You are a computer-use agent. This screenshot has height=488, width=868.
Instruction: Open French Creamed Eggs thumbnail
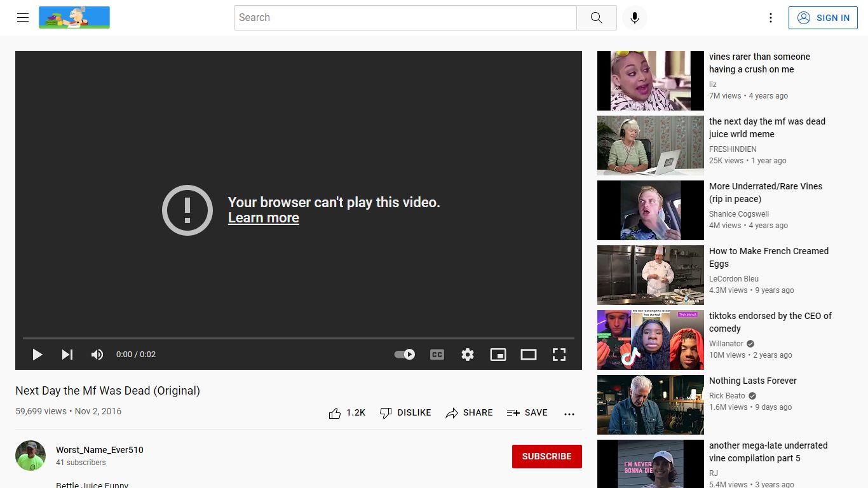click(x=651, y=275)
